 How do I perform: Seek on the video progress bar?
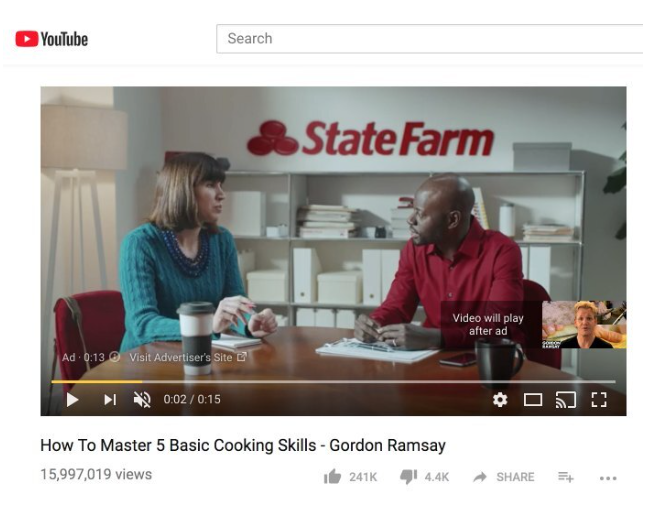click(x=333, y=382)
